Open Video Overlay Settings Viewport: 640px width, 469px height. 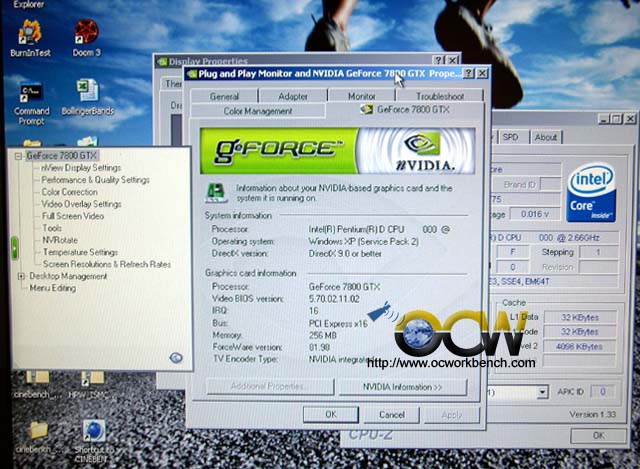tap(82, 204)
